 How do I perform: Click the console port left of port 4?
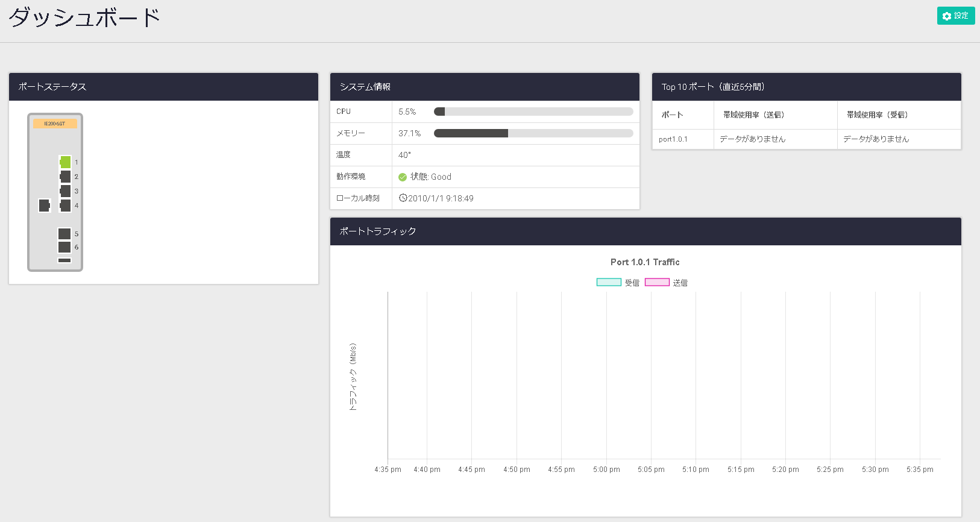[44, 205]
